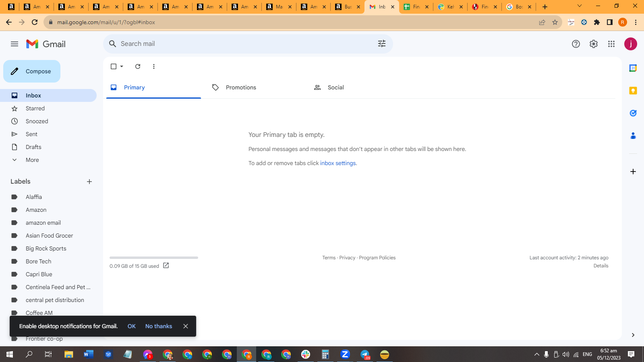Image resolution: width=644 pixels, height=362 pixels.
Task: Open the Privacy link
Action: [x=347, y=258]
